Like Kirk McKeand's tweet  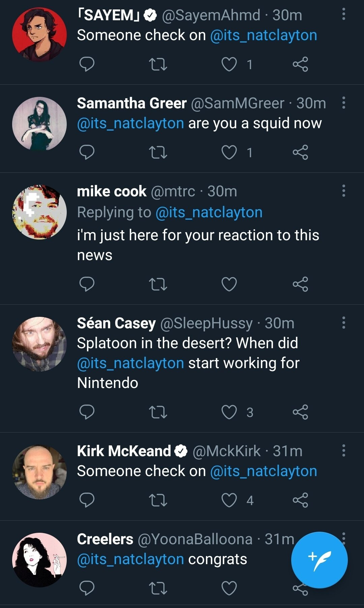coord(229,500)
